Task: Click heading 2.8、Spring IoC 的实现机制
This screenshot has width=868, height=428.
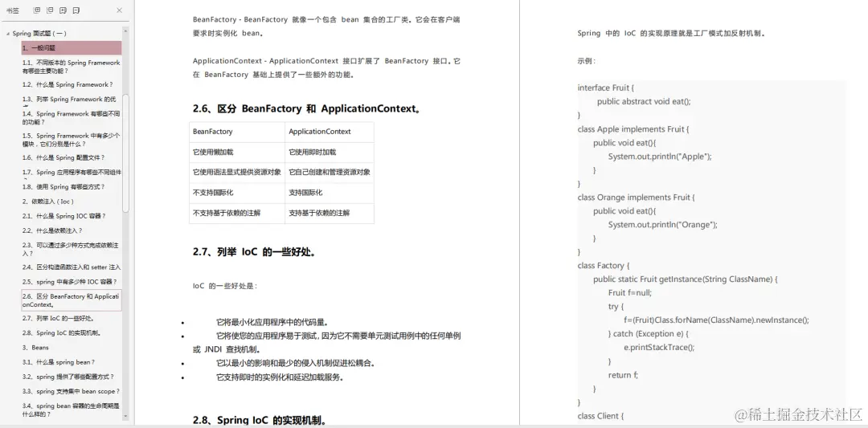Action: tap(259, 420)
